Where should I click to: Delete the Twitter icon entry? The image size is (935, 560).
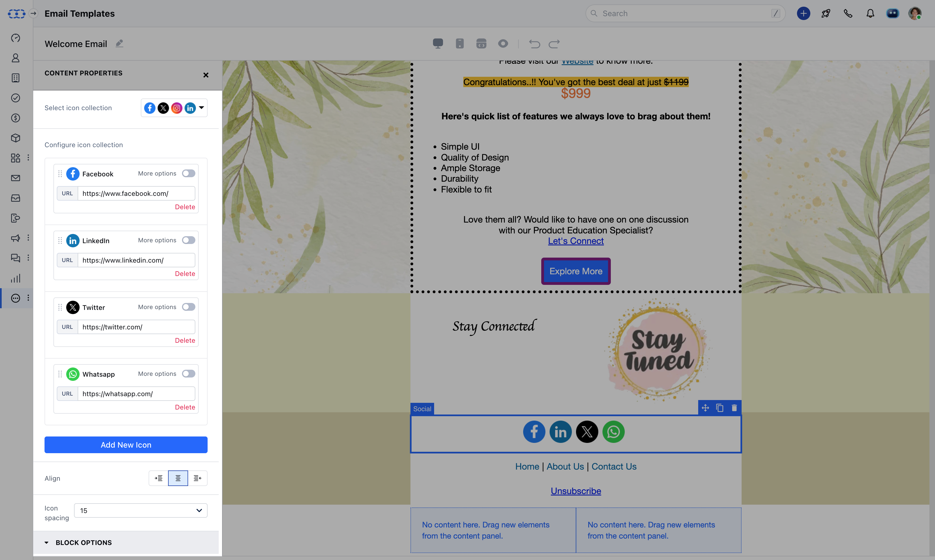(185, 341)
